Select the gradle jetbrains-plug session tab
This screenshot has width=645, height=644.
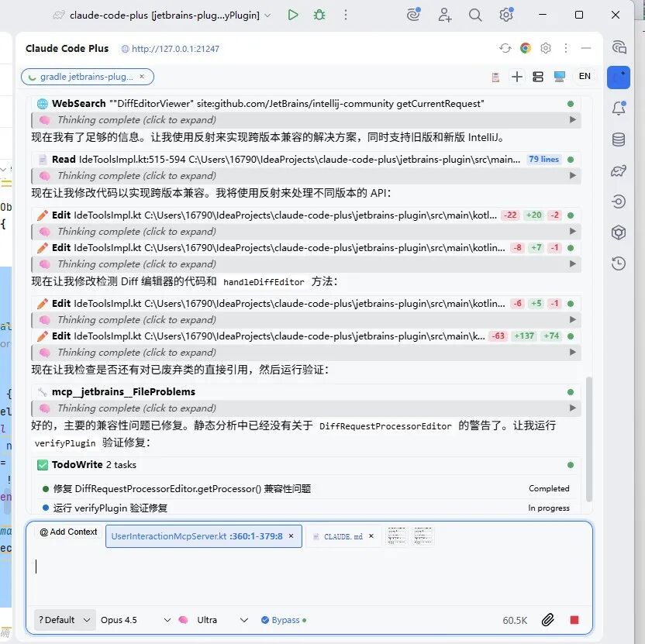click(x=87, y=77)
